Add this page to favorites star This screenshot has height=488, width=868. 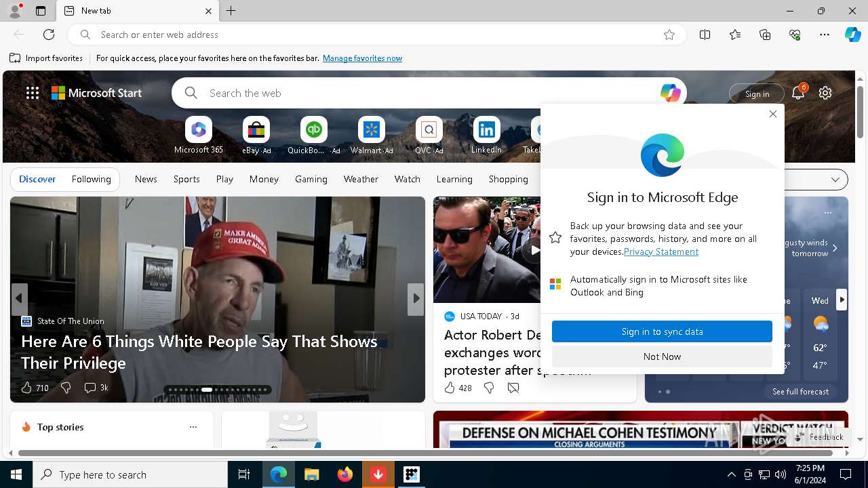tap(669, 35)
